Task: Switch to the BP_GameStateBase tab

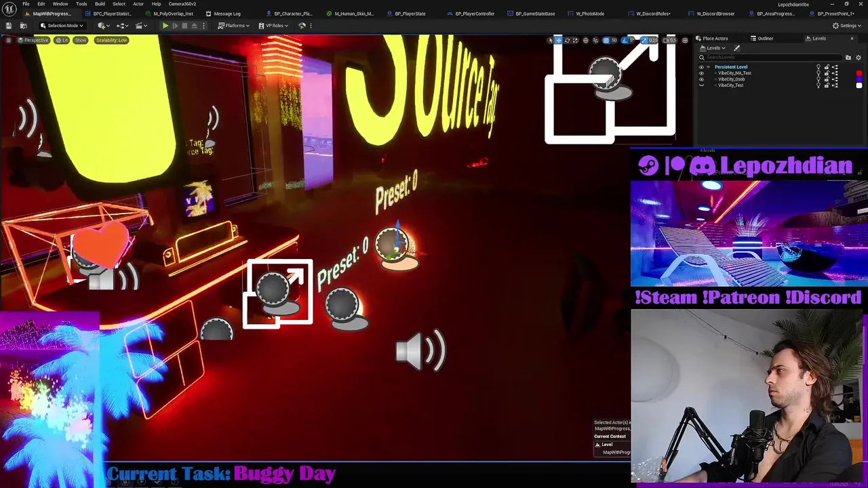Action: (532, 14)
